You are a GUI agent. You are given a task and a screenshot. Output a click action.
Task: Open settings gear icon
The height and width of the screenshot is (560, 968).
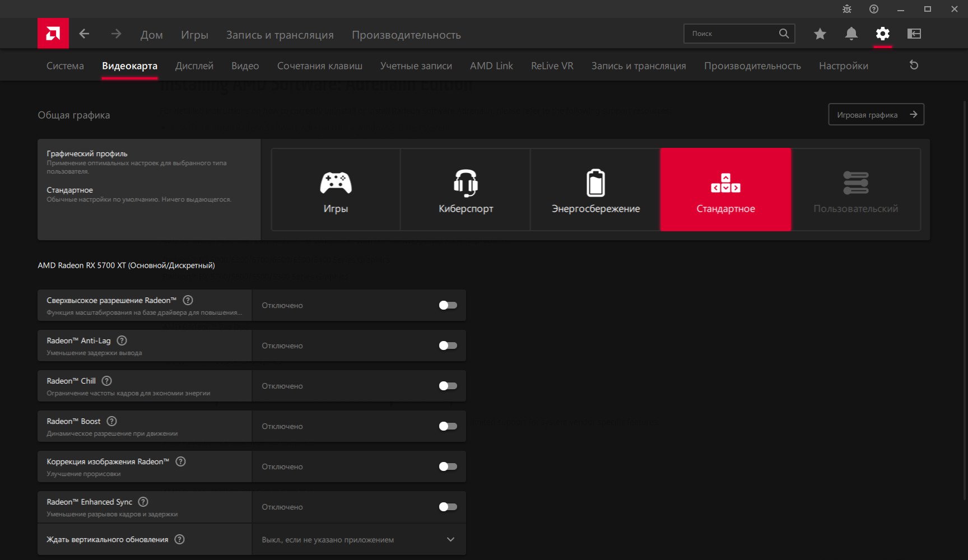click(x=883, y=34)
